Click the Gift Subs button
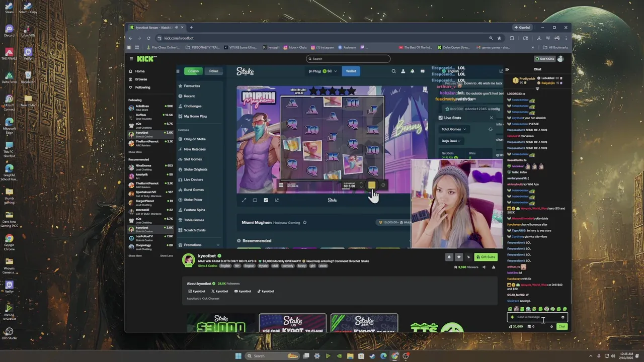The width and height of the screenshot is (644, 362). click(486, 257)
